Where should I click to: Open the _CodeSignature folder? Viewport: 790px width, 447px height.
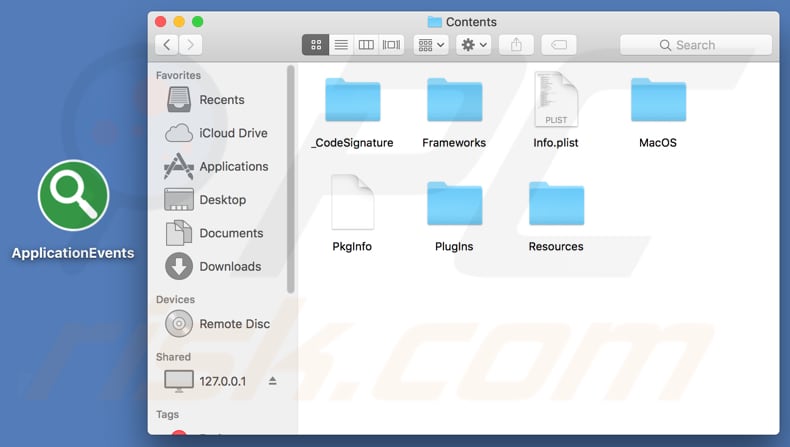click(352, 101)
